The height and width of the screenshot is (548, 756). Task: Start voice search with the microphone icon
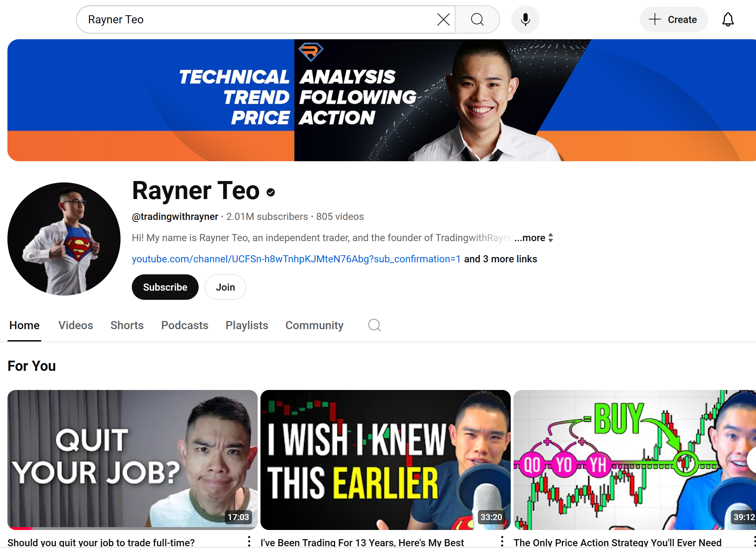coord(525,19)
